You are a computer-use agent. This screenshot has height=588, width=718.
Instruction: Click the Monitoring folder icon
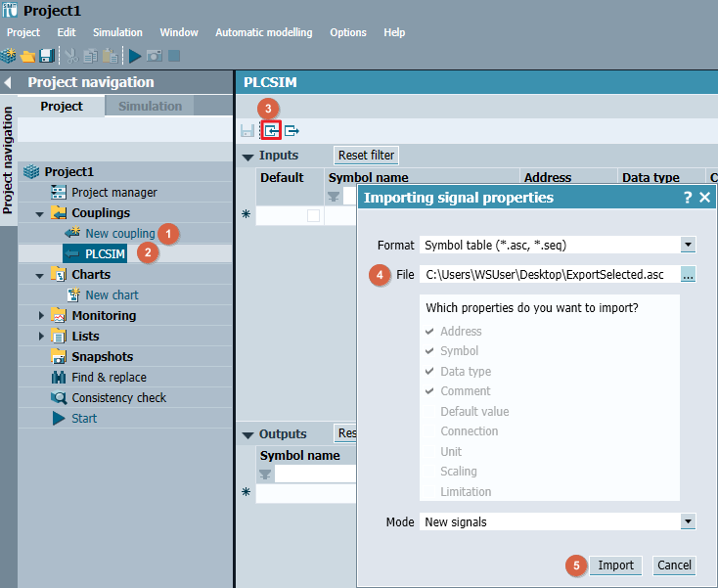[59, 315]
